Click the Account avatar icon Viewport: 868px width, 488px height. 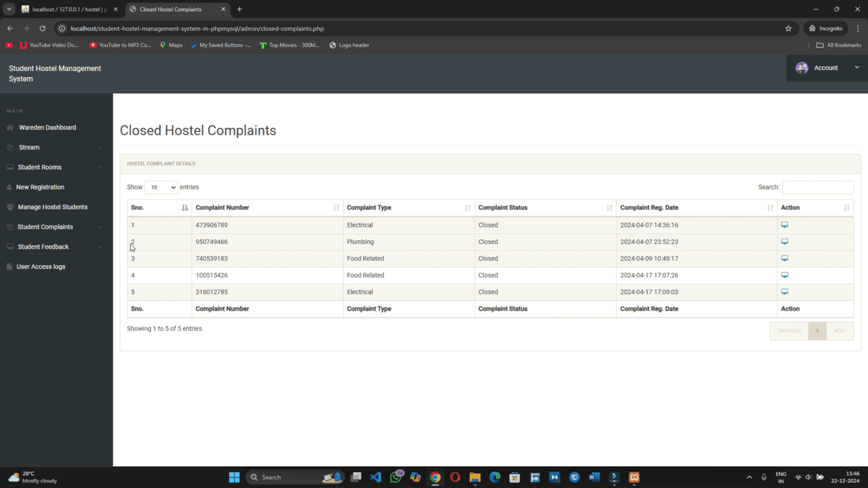point(802,68)
